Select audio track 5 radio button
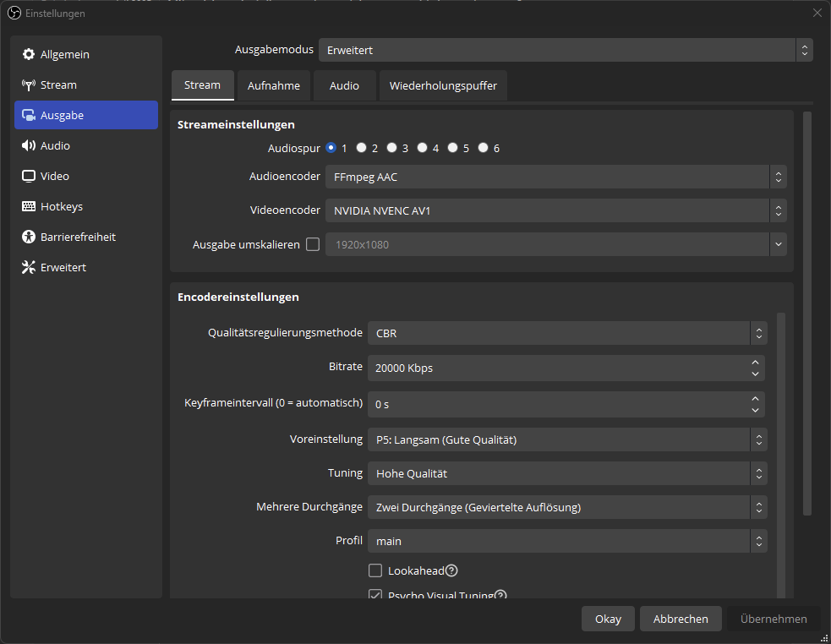Image resolution: width=831 pixels, height=644 pixels. 452,148
